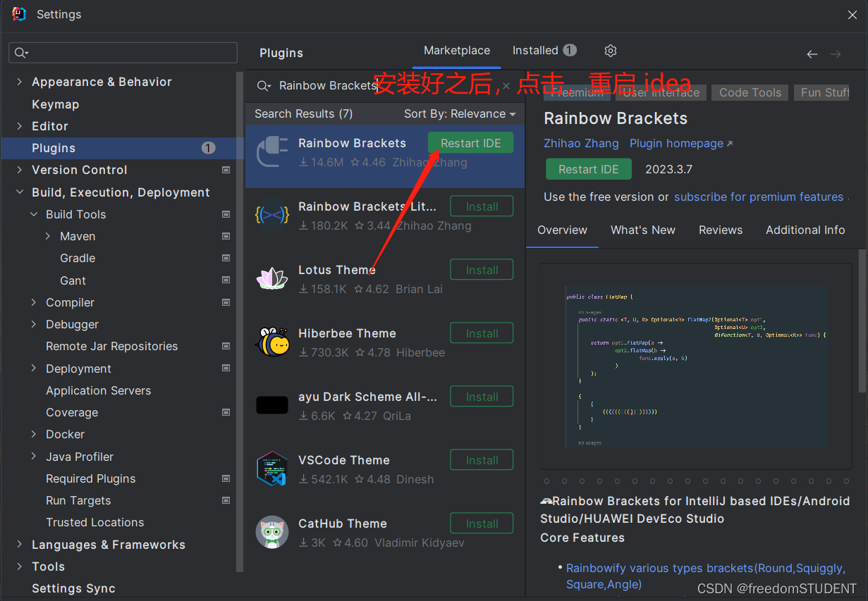Collapse the Build Tools node
Viewport: 868px width, 601px height.
34,214
